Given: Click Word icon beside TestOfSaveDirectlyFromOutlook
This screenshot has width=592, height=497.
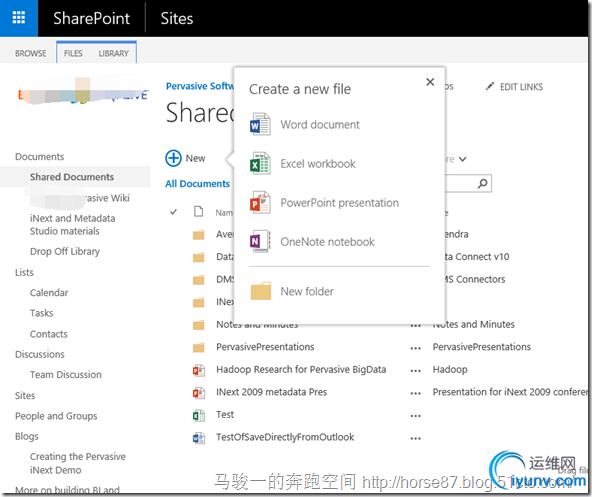Looking at the screenshot, I should pos(199,438).
